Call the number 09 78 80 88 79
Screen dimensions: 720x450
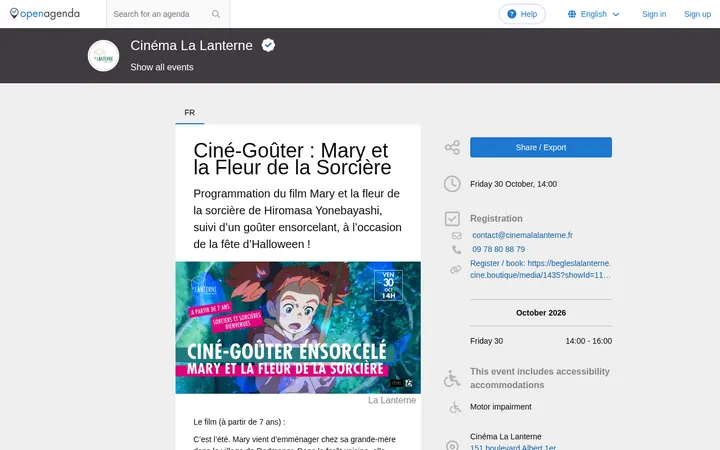tap(499, 249)
